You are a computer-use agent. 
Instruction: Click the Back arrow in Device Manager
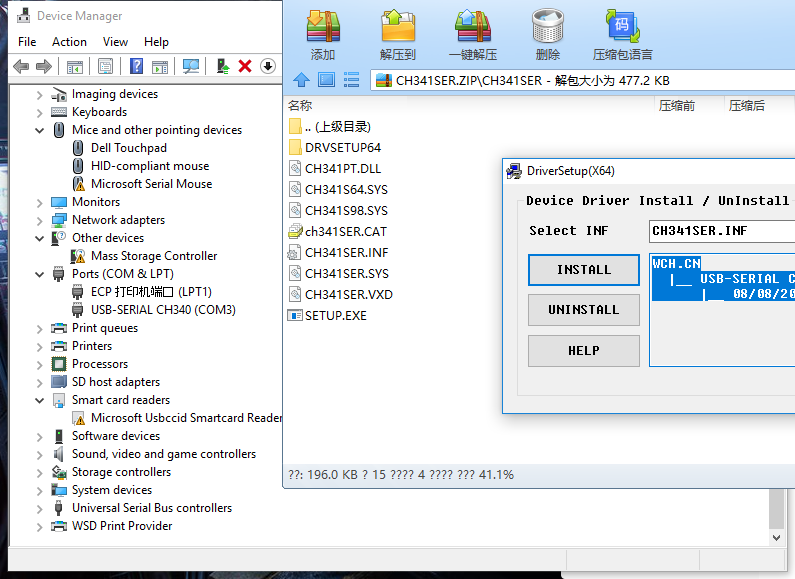point(21,66)
